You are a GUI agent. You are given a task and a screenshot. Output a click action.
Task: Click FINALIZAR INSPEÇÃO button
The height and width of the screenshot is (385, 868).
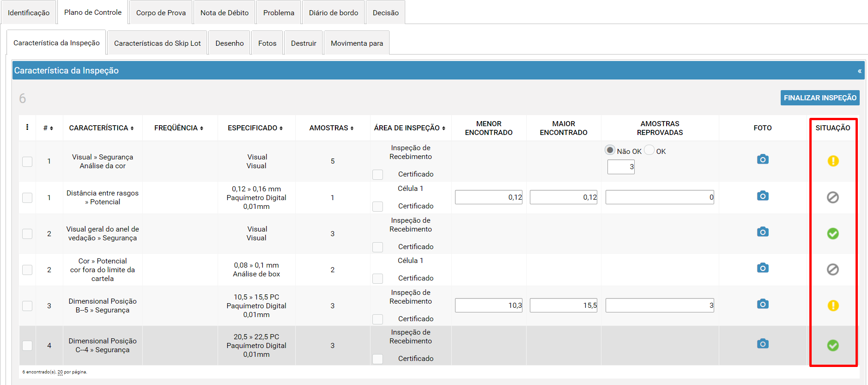[x=820, y=98]
